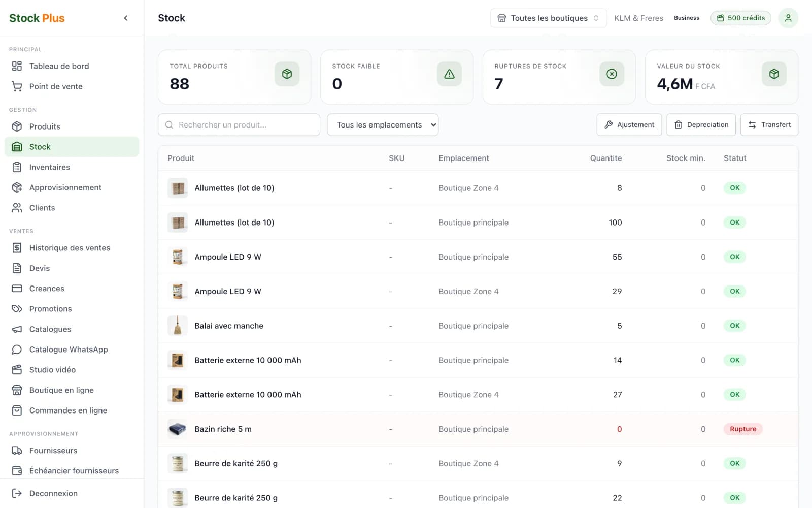
Task: Click the Clients sidebar icon
Action: [x=17, y=208]
